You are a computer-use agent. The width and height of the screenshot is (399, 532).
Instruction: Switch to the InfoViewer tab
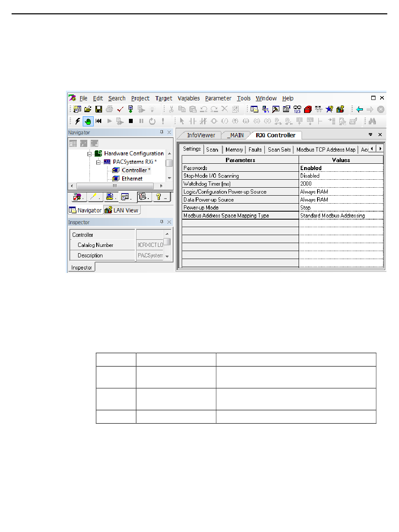(x=201, y=135)
